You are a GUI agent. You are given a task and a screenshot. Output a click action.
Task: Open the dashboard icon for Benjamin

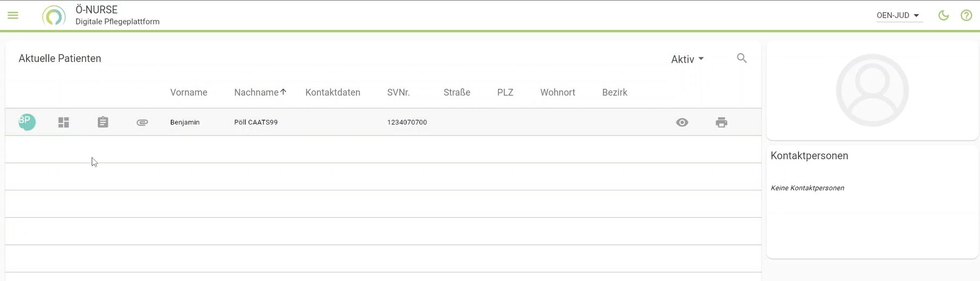click(64, 122)
